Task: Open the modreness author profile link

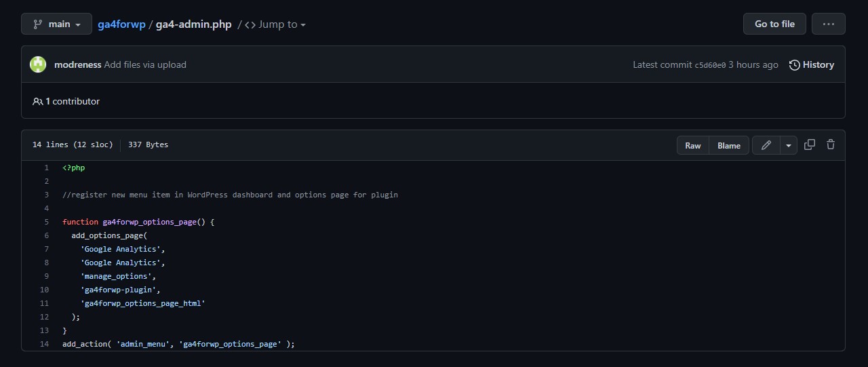Action: point(77,65)
